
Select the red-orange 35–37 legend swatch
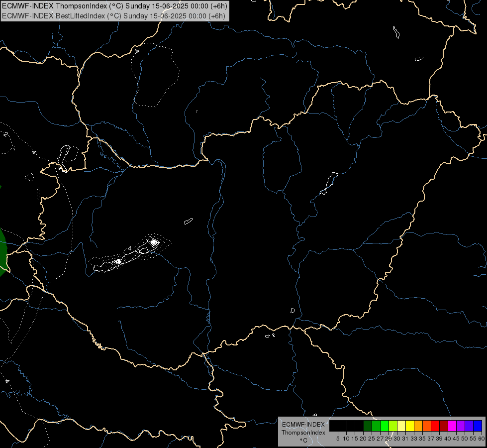[x=427, y=426]
